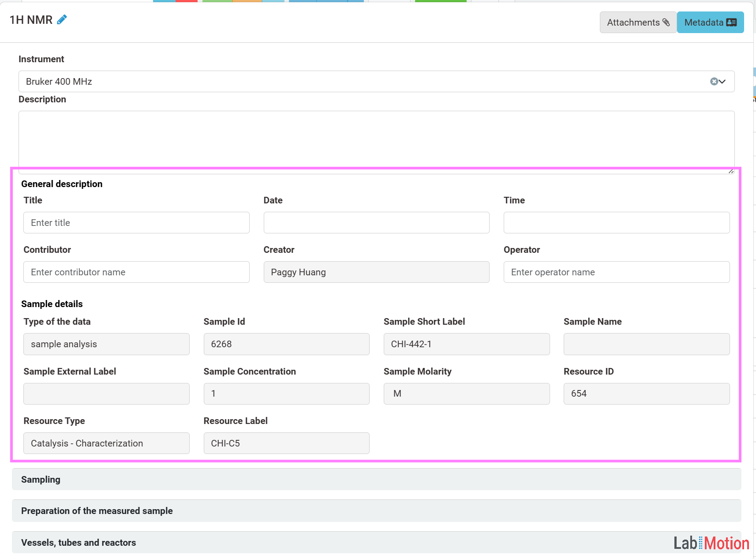
Task: Select the Sample Id field with 6268
Action: [x=286, y=344]
